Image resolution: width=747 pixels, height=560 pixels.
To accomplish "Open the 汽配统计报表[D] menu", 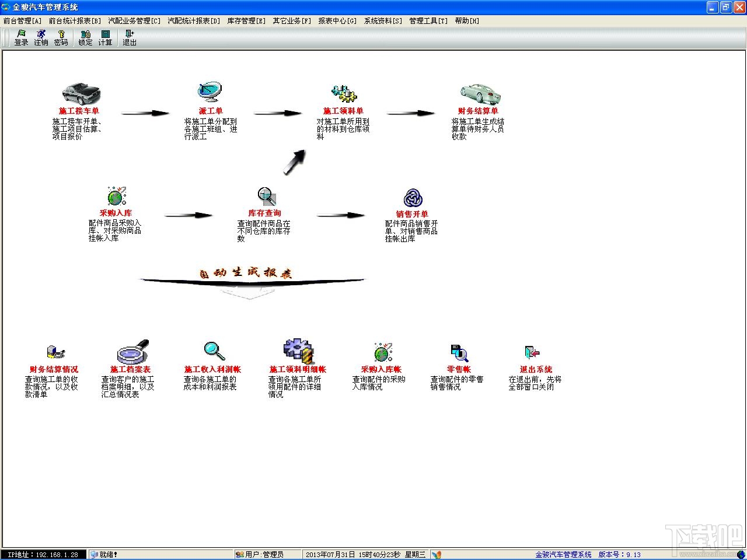I will 194,20.
